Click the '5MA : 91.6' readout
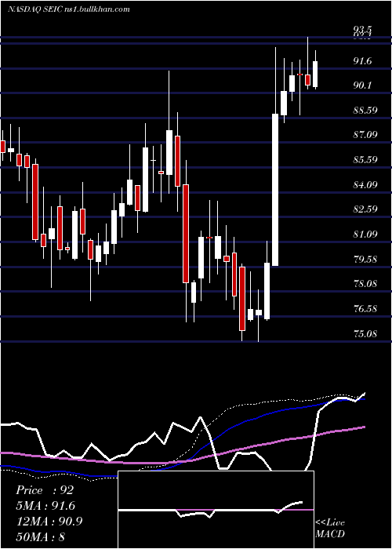The image size is (392, 549). point(45,506)
